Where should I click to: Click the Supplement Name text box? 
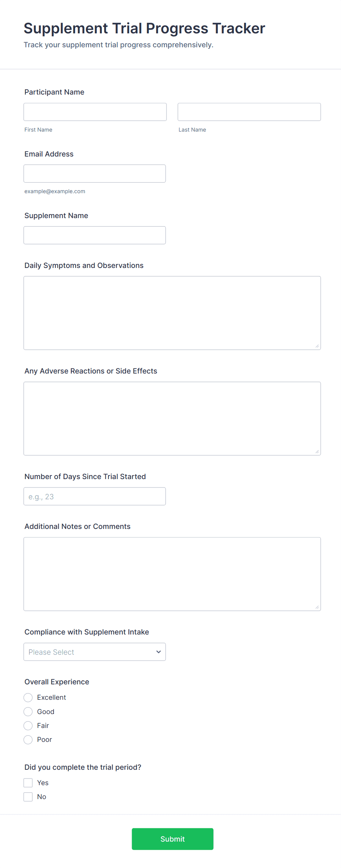coord(95,235)
